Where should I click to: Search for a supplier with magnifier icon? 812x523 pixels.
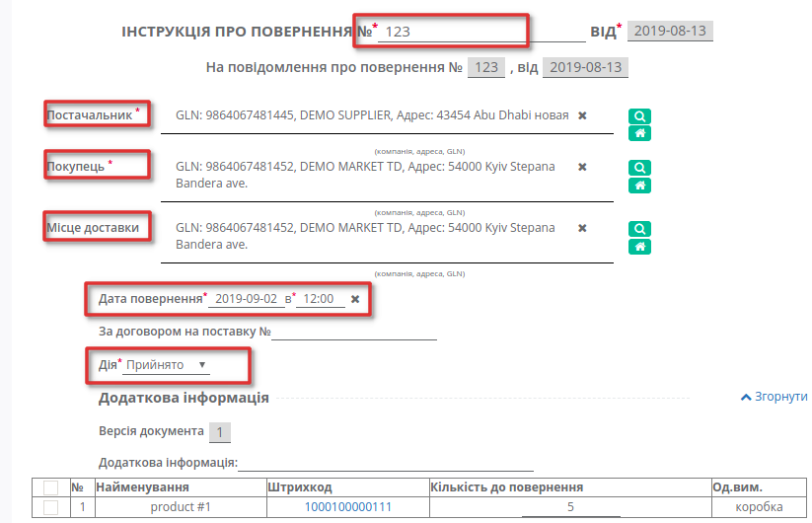pos(639,116)
